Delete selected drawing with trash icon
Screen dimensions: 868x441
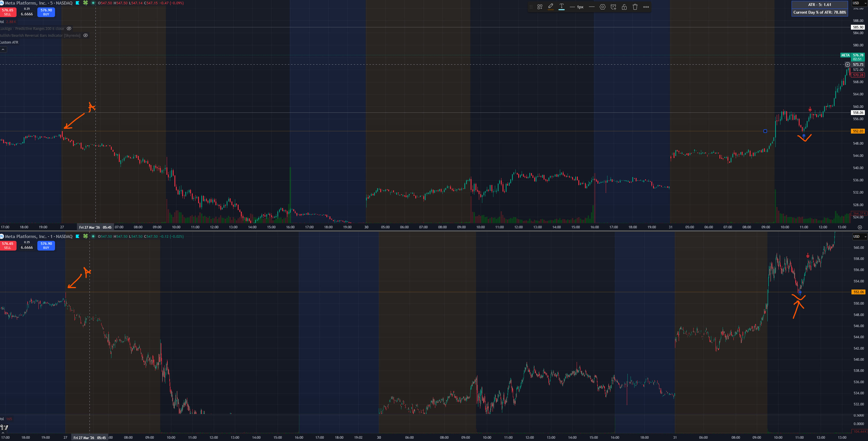635,7
